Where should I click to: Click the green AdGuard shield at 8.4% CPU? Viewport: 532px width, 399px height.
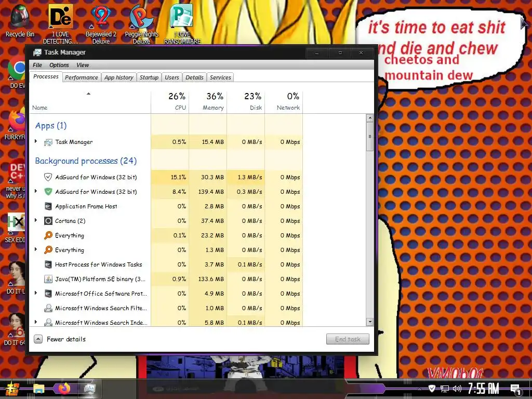pos(48,192)
